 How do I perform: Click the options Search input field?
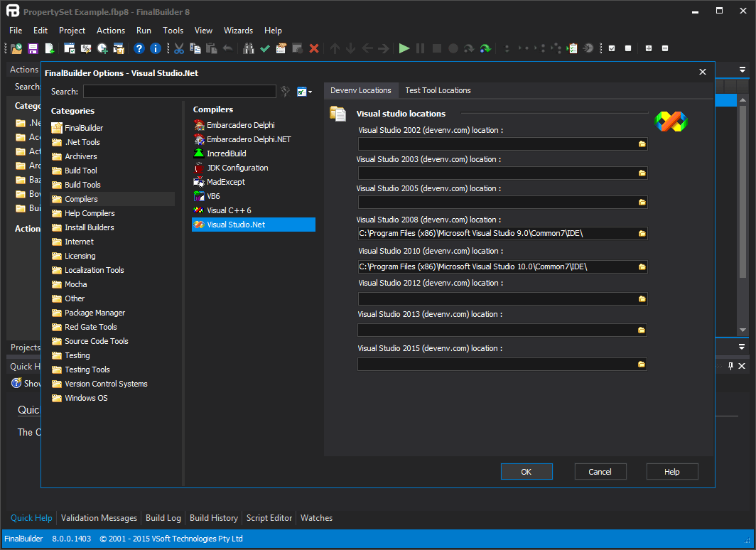(x=179, y=92)
